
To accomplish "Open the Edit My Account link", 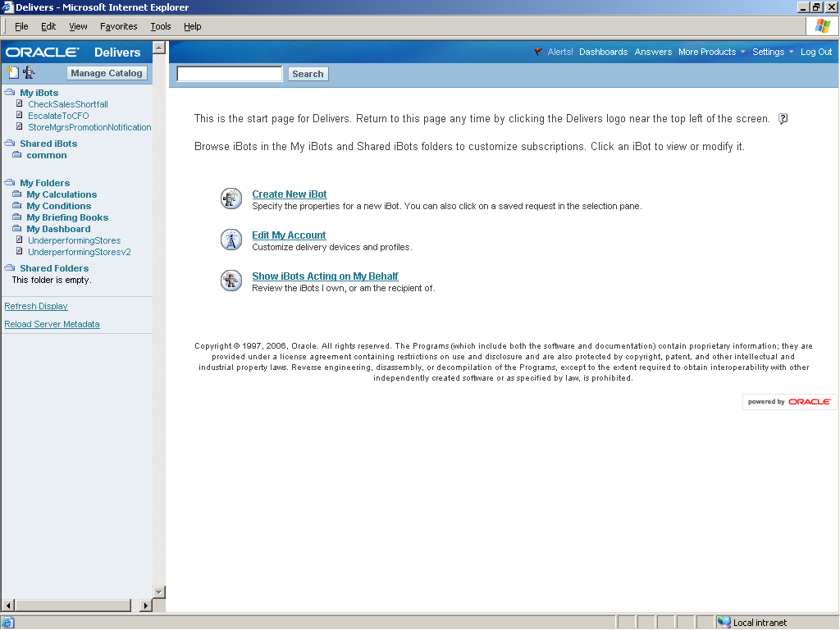I will 289,235.
